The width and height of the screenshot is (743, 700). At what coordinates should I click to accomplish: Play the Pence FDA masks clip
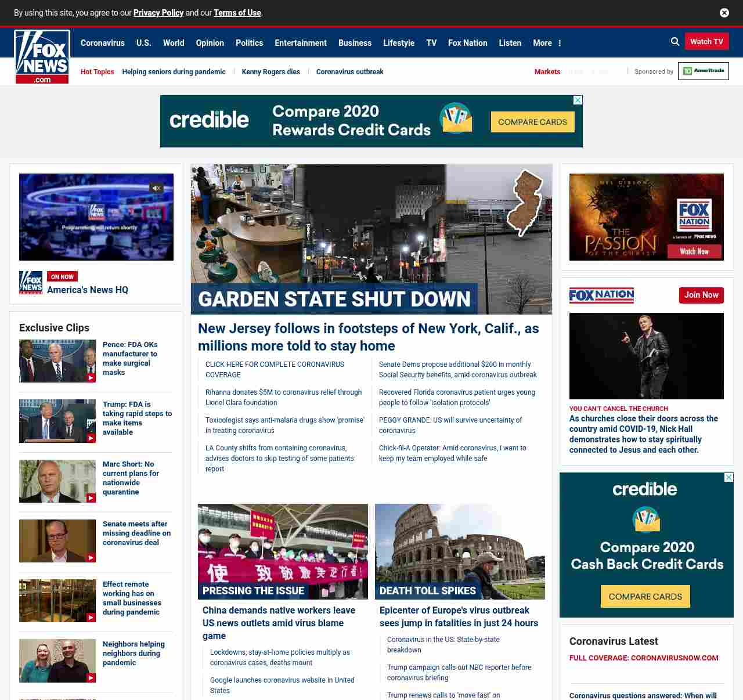[x=57, y=361]
